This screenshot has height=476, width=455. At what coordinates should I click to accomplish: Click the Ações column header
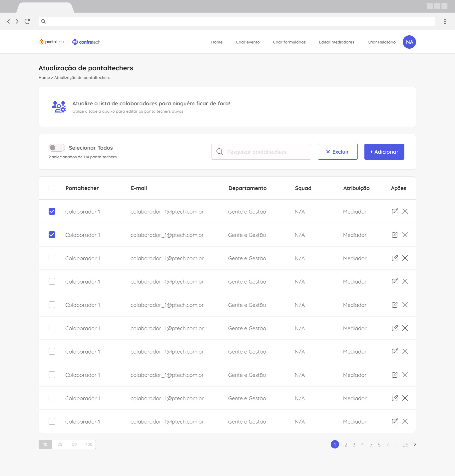pos(399,188)
